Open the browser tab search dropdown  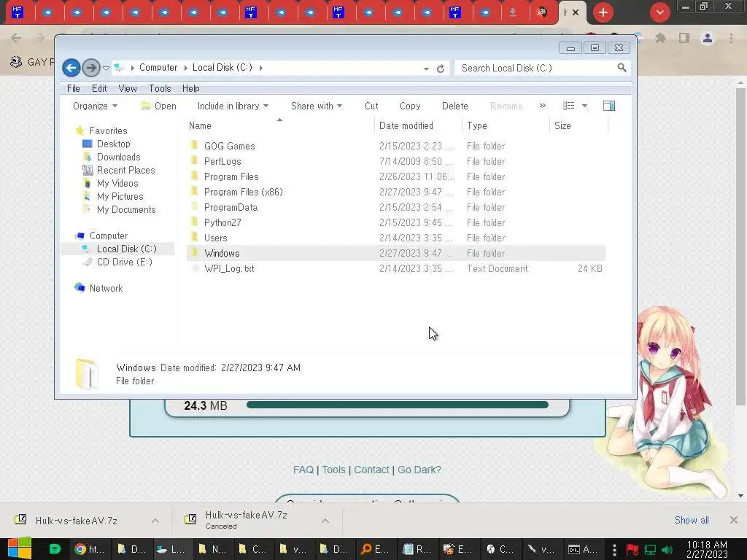pos(659,12)
